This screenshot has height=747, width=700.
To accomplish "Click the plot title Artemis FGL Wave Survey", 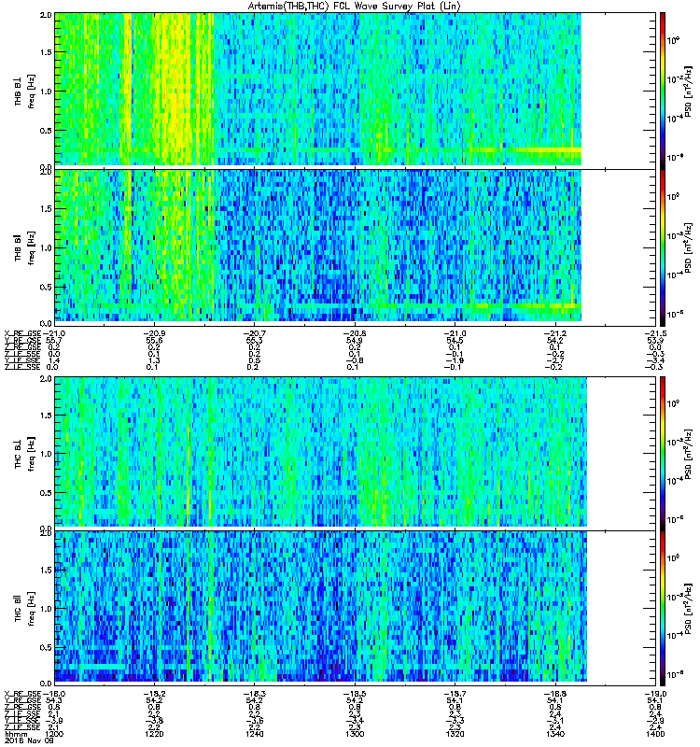I will tap(355, 6).
